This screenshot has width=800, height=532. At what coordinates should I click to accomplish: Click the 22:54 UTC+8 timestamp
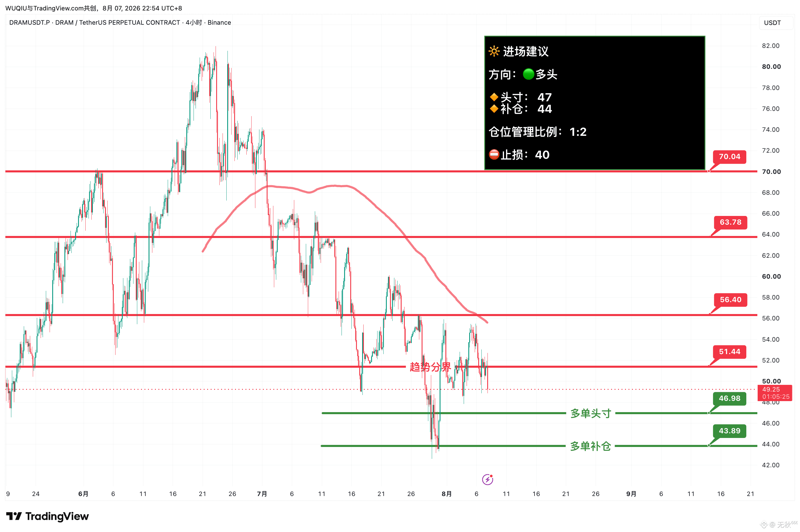pyautogui.click(x=162, y=8)
